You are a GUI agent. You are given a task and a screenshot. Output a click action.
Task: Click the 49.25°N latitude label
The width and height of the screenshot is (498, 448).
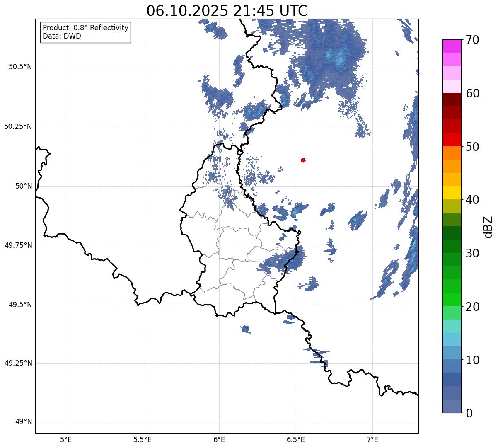[18, 363]
